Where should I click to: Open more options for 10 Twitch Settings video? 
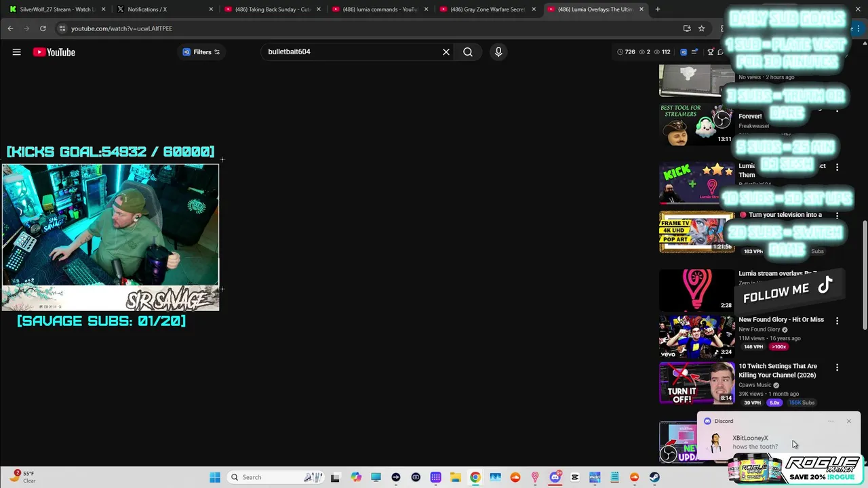pyautogui.click(x=837, y=367)
